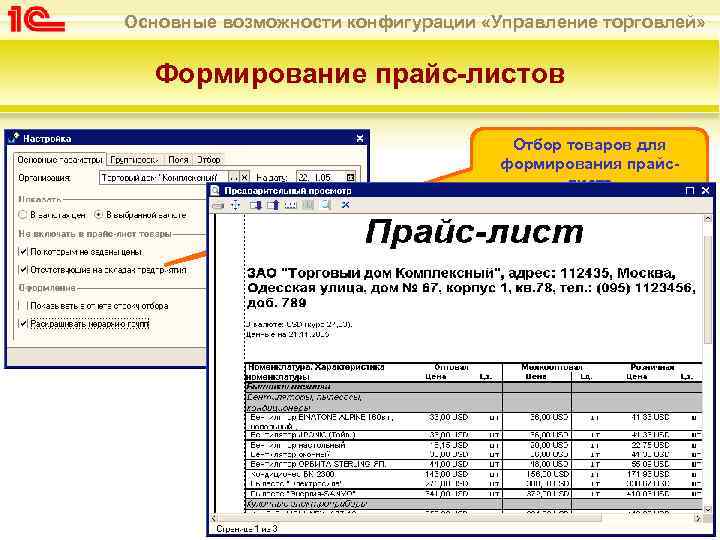Click the printer icon in the preview toolbar
The image size is (720, 540).
point(218,205)
